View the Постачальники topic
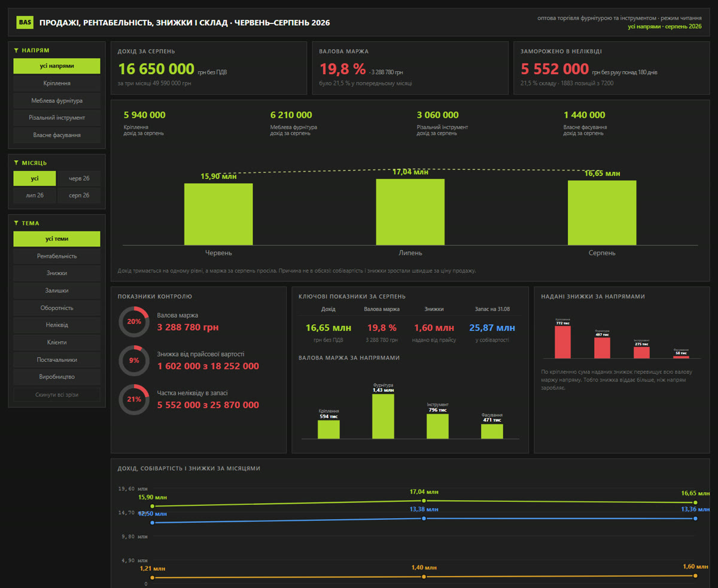The height and width of the screenshot is (588, 718). click(x=57, y=360)
